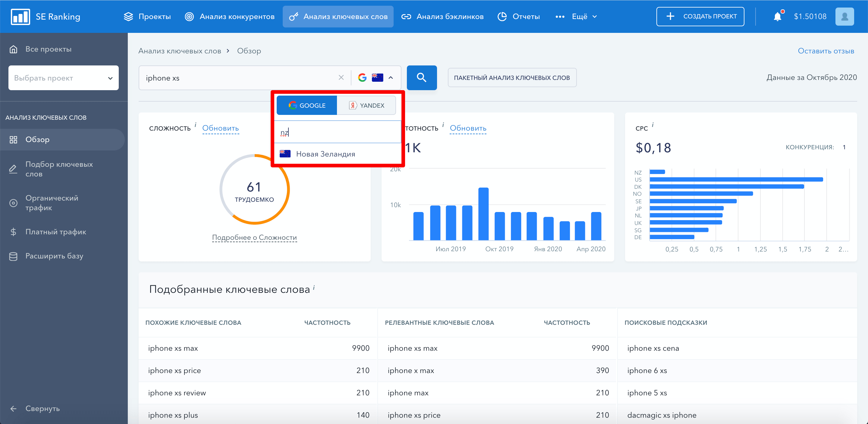Click Обновить next to Сложность
868x424 pixels.
[x=220, y=128]
